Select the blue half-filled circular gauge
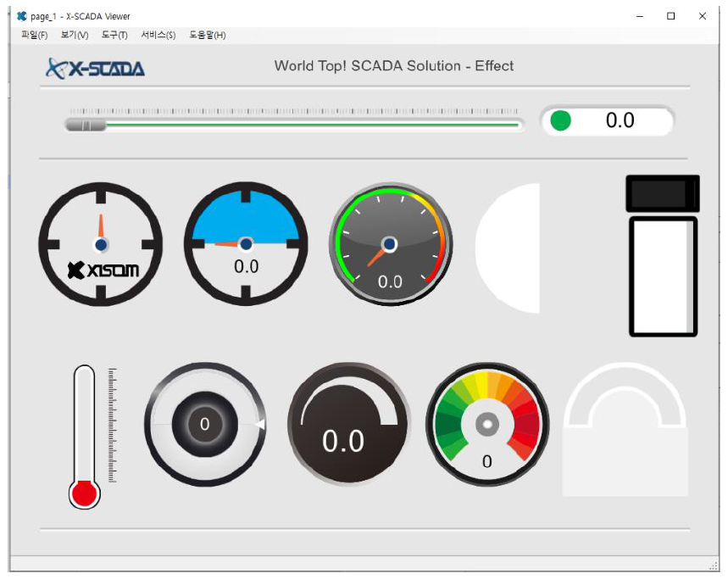This screenshot has width=728, height=579. tap(246, 244)
